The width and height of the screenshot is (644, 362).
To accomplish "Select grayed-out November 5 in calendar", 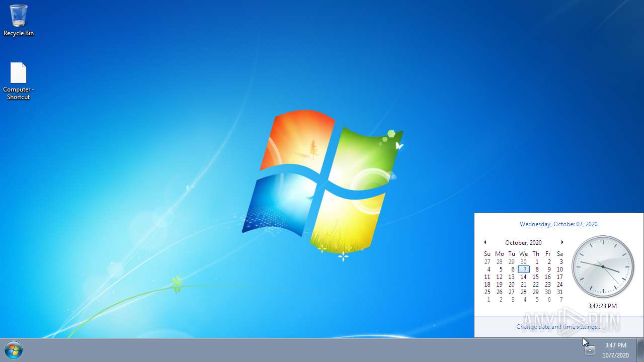I will click(536, 300).
